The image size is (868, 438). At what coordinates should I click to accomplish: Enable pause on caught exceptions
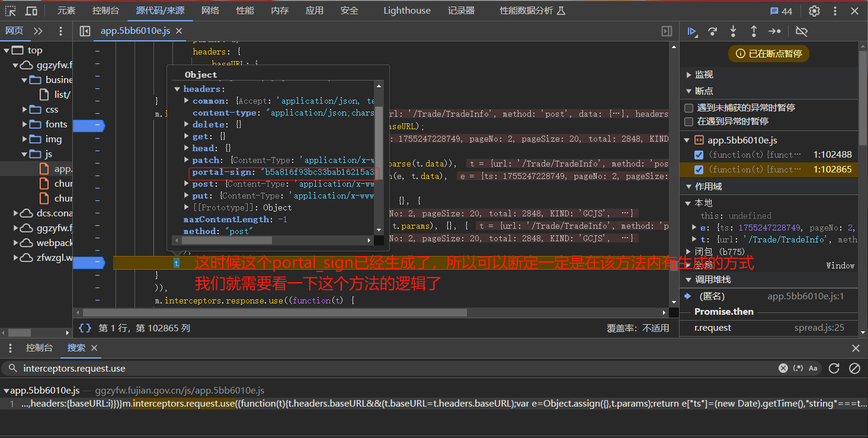[688, 121]
